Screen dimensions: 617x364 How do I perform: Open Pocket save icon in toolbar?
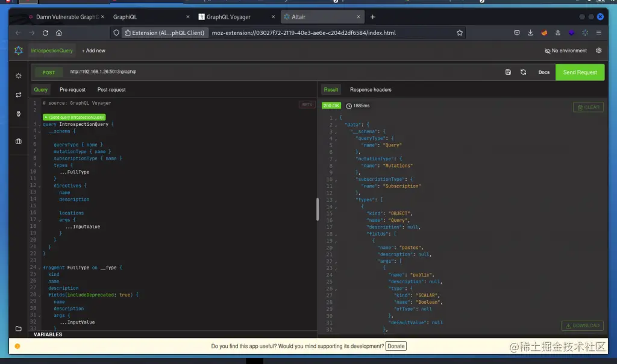(x=516, y=33)
